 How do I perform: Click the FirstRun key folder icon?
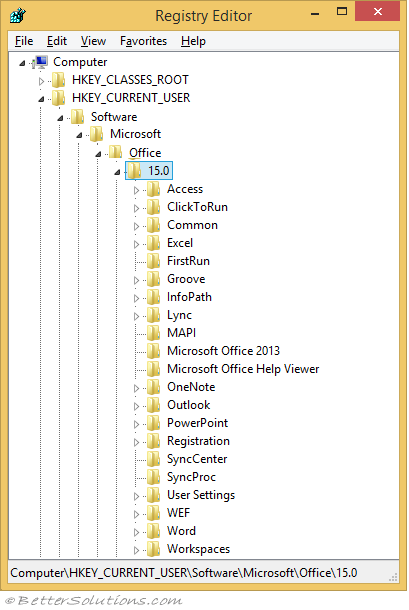click(154, 261)
